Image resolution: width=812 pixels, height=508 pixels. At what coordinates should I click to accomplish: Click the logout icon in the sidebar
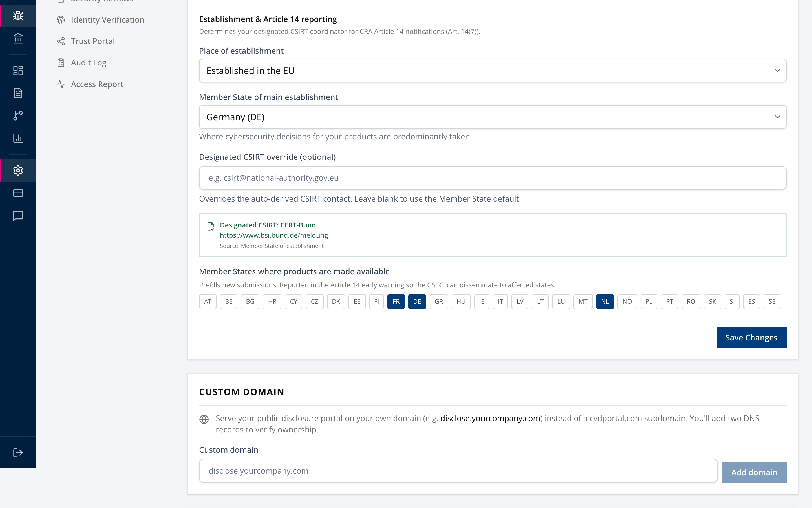click(18, 453)
